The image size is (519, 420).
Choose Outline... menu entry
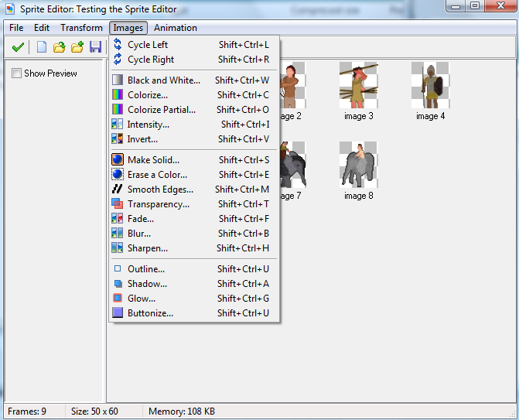pyautogui.click(x=194, y=268)
